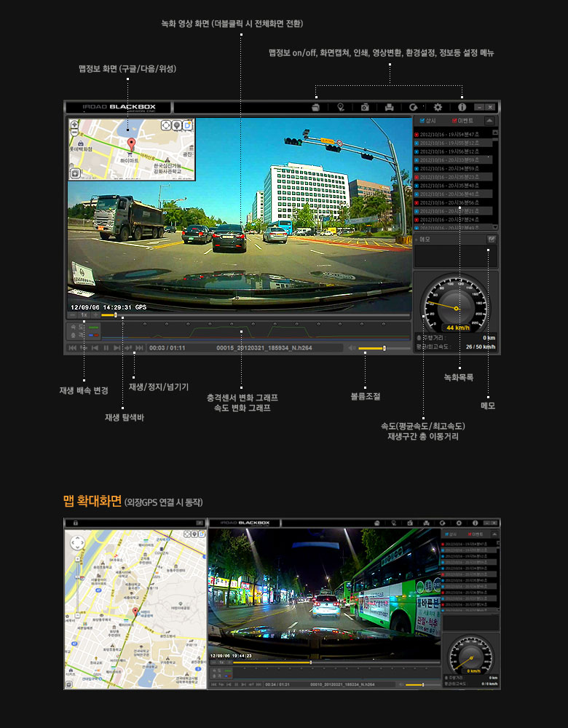Screen dimensions: 568x728
Task: Click the print icon in daytime player toolbar
Action: 389,107
